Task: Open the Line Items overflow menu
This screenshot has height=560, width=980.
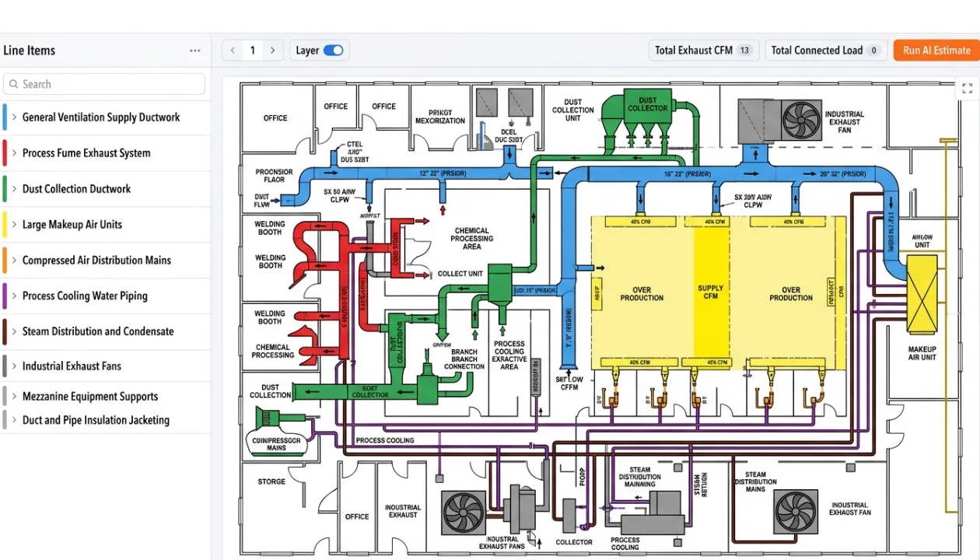Action: coord(194,50)
